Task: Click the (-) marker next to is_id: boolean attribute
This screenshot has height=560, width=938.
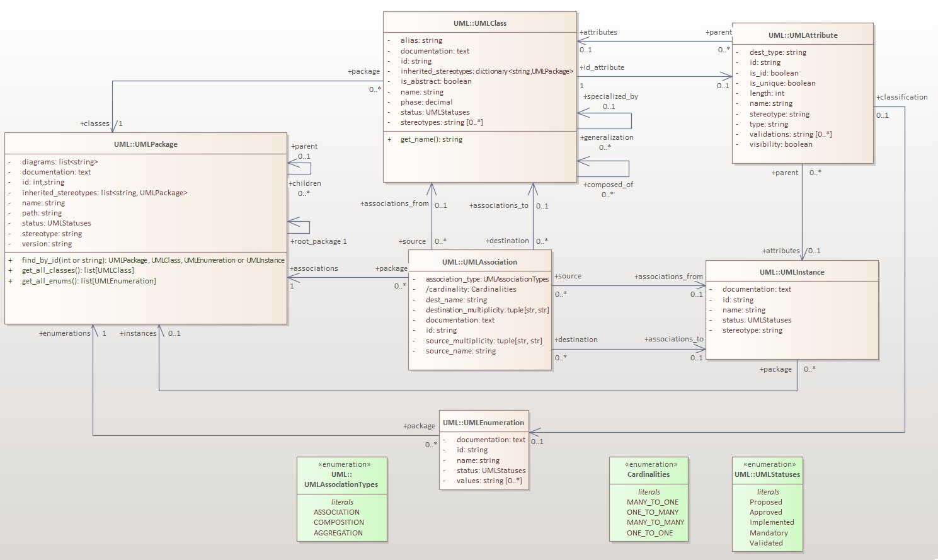Action: coord(736,72)
